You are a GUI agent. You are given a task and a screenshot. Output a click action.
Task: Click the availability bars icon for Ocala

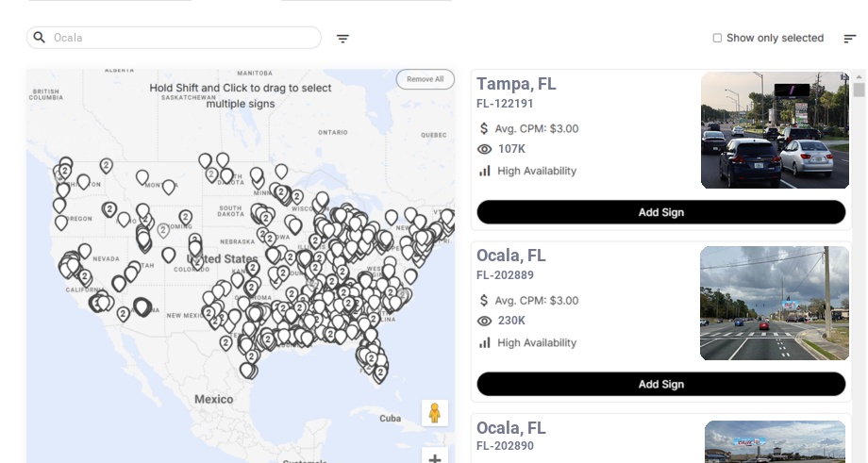pos(485,342)
